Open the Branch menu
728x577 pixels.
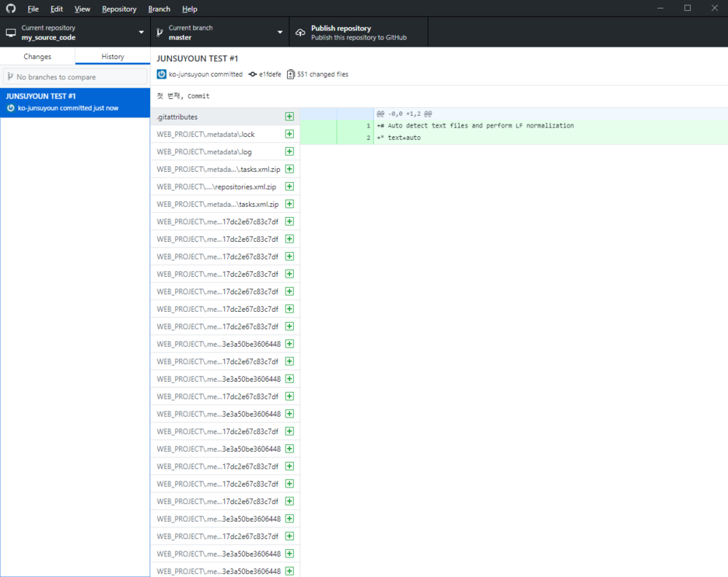pos(159,9)
